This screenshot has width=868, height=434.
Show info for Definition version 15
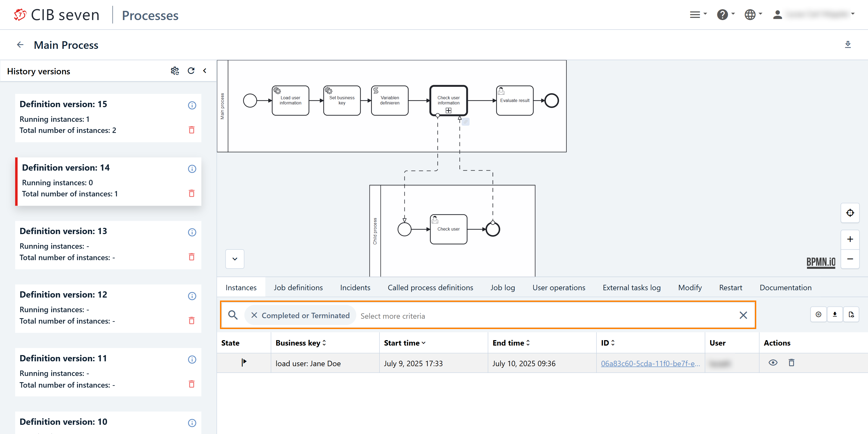point(192,105)
